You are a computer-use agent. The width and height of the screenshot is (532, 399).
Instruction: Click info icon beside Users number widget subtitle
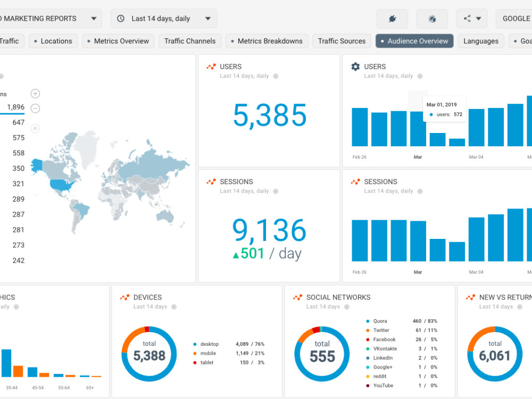click(x=276, y=76)
